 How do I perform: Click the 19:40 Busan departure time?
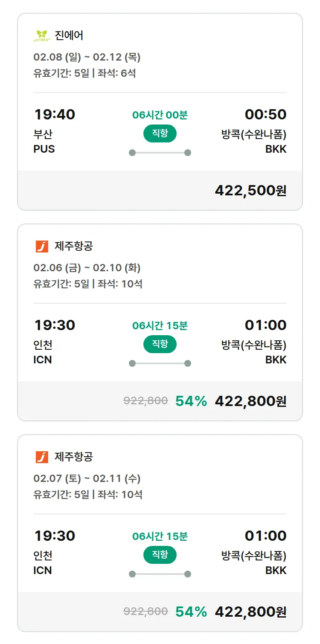tap(54, 114)
